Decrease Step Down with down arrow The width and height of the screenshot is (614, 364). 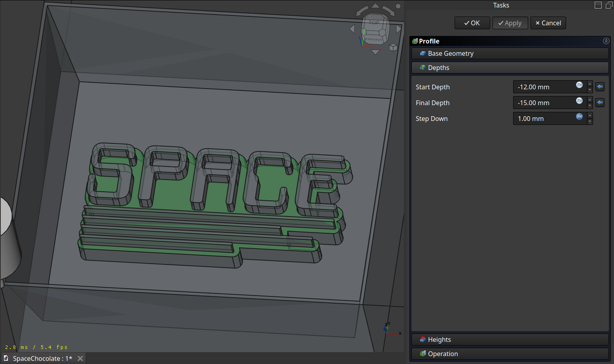(x=590, y=122)
